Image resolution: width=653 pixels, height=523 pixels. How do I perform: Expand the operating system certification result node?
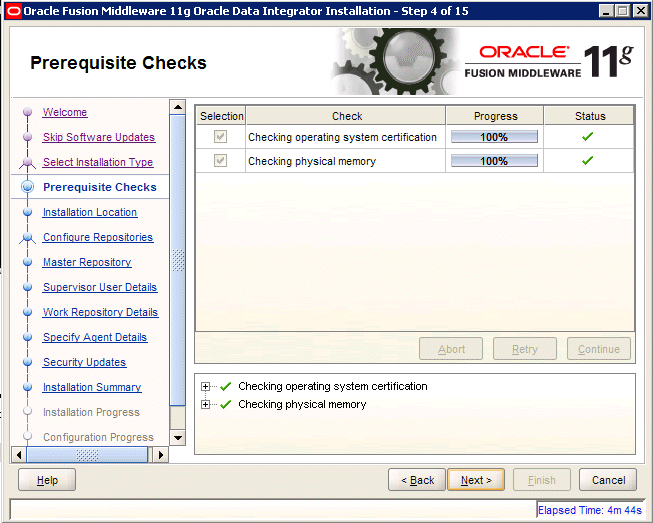(205, 386)
